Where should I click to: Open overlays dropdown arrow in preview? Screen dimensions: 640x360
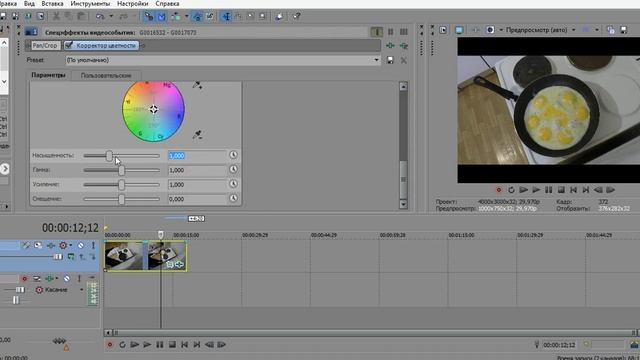pos(597,30)
